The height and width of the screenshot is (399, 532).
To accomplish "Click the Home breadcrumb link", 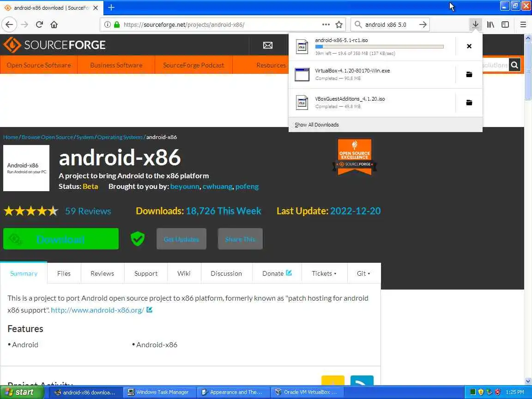I will [x=11, y=137].
